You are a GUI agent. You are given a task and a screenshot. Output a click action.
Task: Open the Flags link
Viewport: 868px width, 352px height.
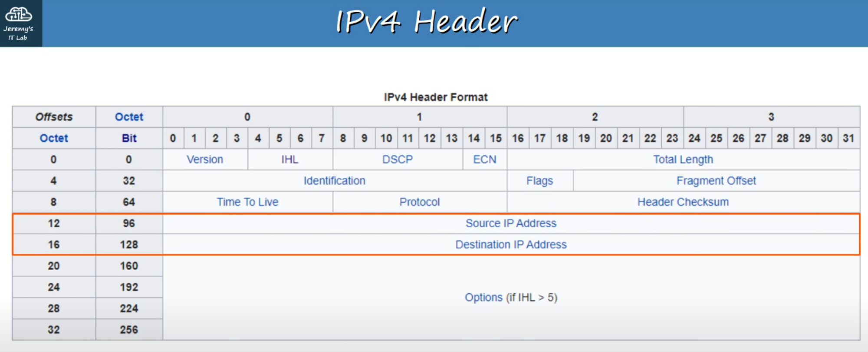(539, 181)
